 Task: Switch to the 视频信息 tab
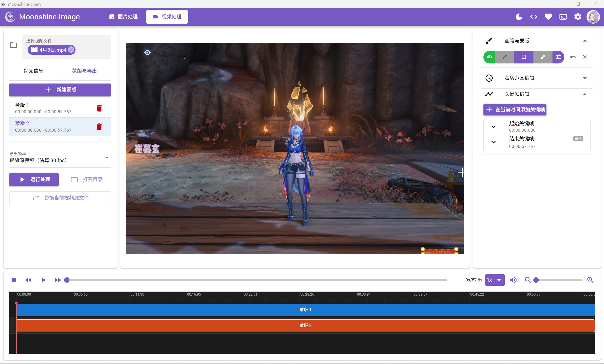33,71
